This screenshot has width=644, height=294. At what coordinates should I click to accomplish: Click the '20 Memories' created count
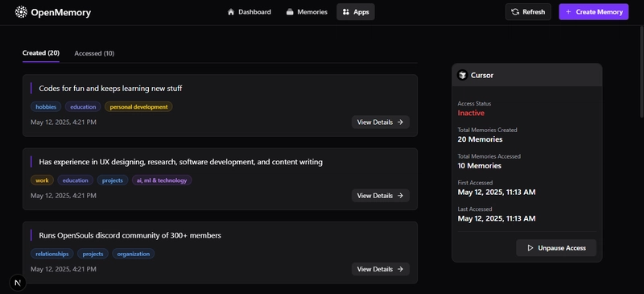tap(480, 139)
